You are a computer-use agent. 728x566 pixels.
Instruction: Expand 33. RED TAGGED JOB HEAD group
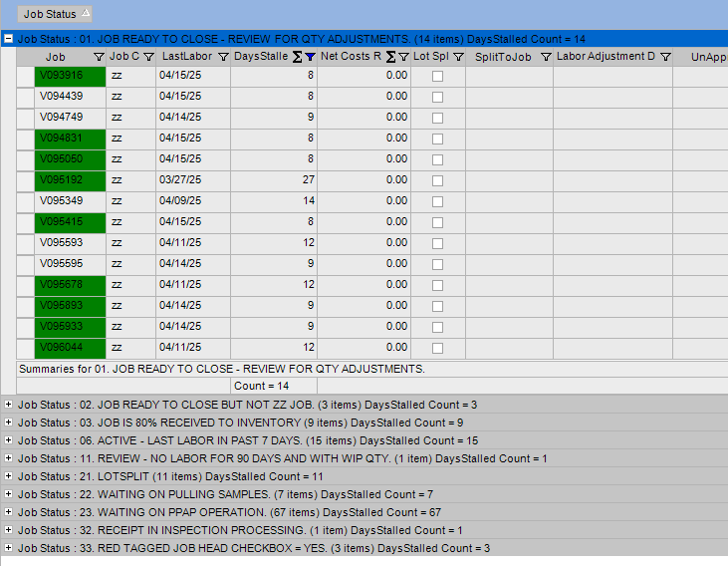8,548
